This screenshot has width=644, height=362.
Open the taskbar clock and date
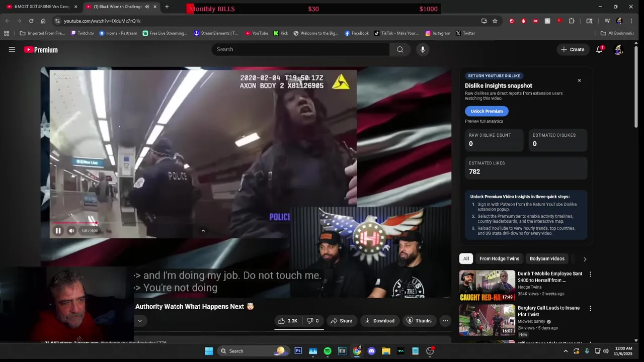click(x=624, y=351)
